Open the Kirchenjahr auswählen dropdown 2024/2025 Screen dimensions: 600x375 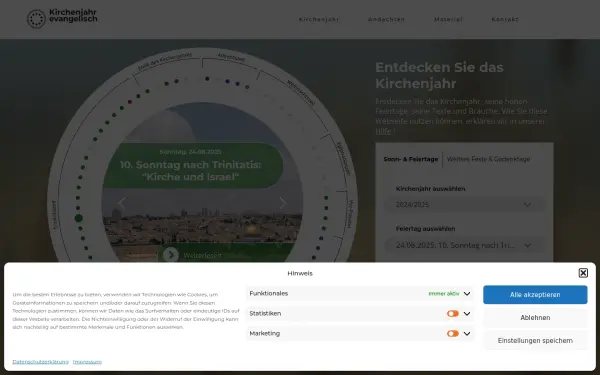point(464,205)
